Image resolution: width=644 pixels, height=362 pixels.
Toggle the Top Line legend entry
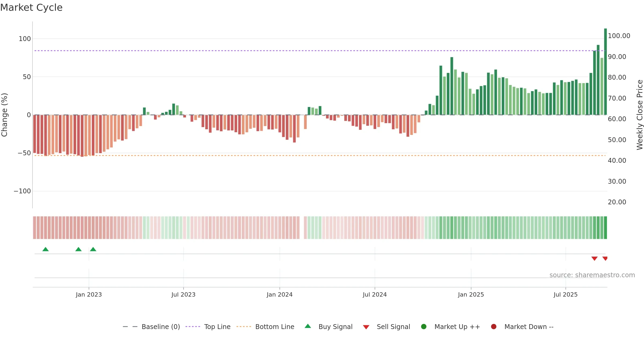click(x=208, y=327)
